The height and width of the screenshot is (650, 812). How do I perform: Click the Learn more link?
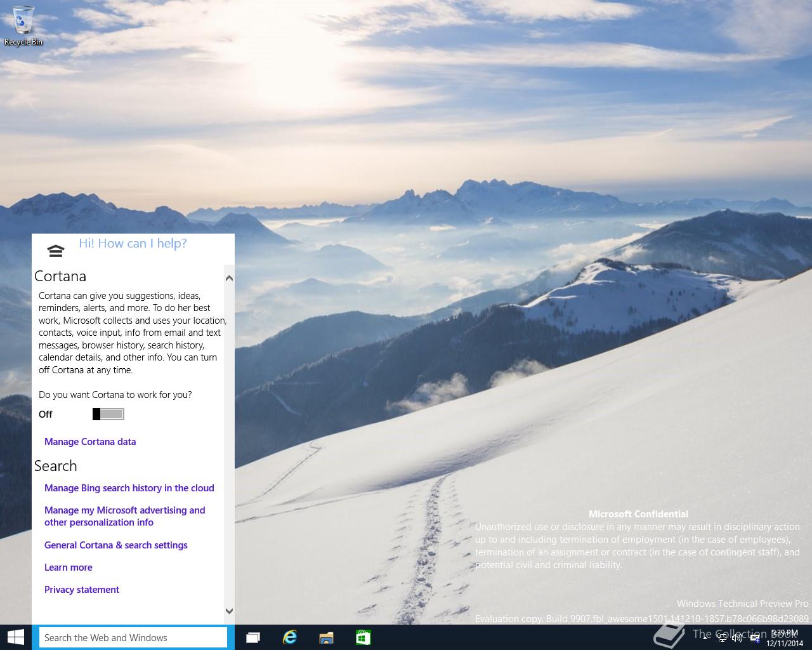pyautogui.click(x=69, y=567)
